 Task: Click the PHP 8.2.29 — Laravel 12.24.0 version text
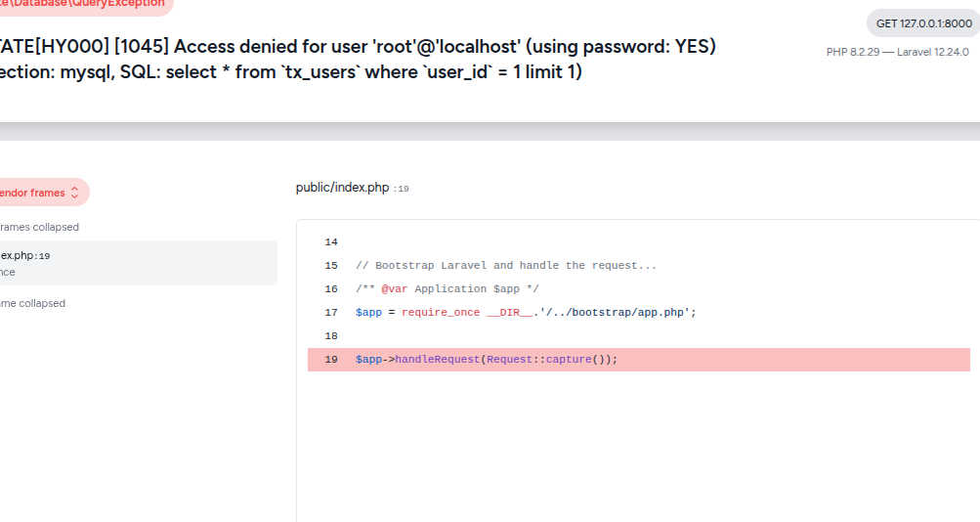[x=897, y=52]
